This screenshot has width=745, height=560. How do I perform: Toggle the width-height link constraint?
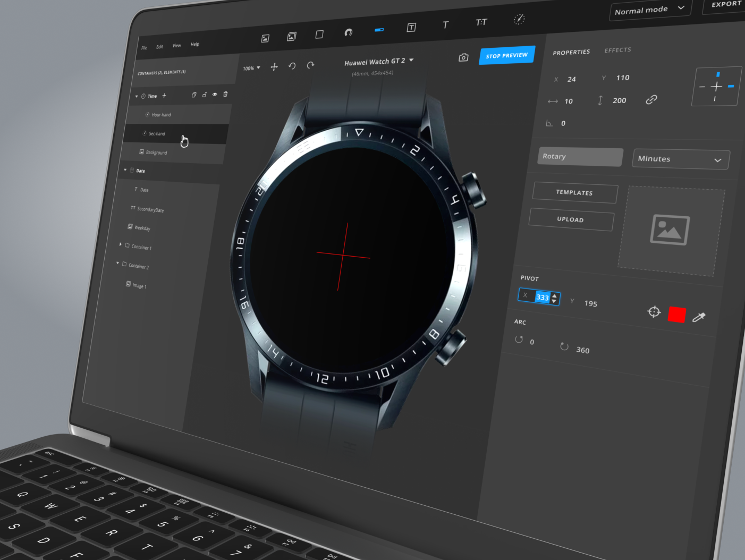[651, 100]
